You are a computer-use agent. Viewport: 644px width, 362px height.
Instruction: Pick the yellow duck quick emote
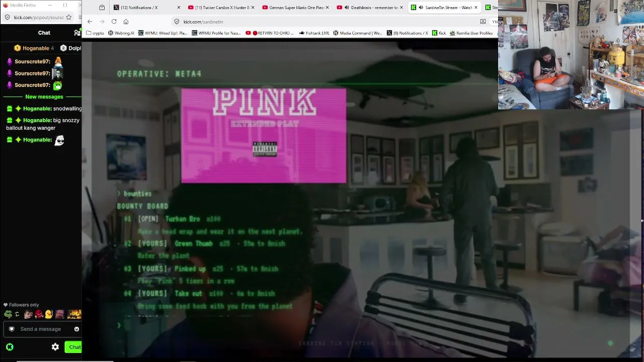click(48, 314)
